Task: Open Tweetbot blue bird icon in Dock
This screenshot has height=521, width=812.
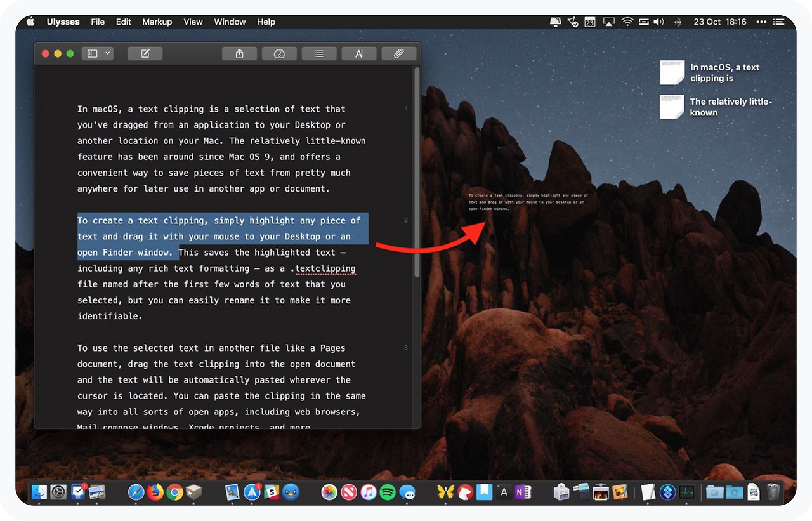Action: 291,492
